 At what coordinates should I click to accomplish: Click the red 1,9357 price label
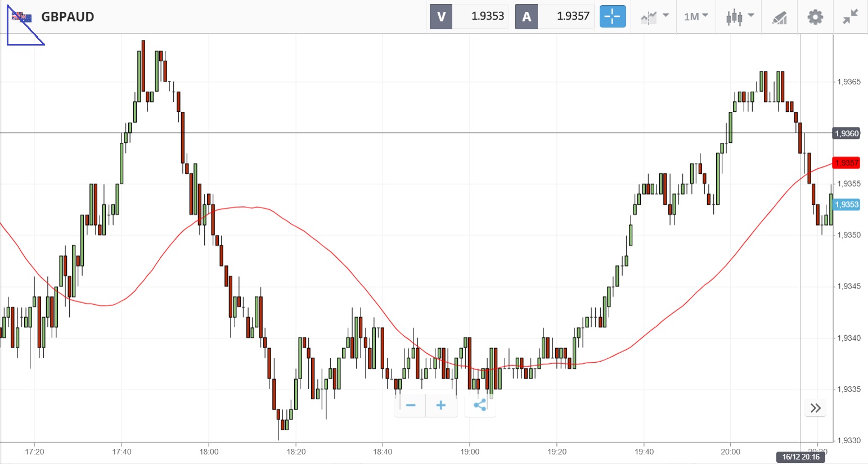click(x=846, y=163)
